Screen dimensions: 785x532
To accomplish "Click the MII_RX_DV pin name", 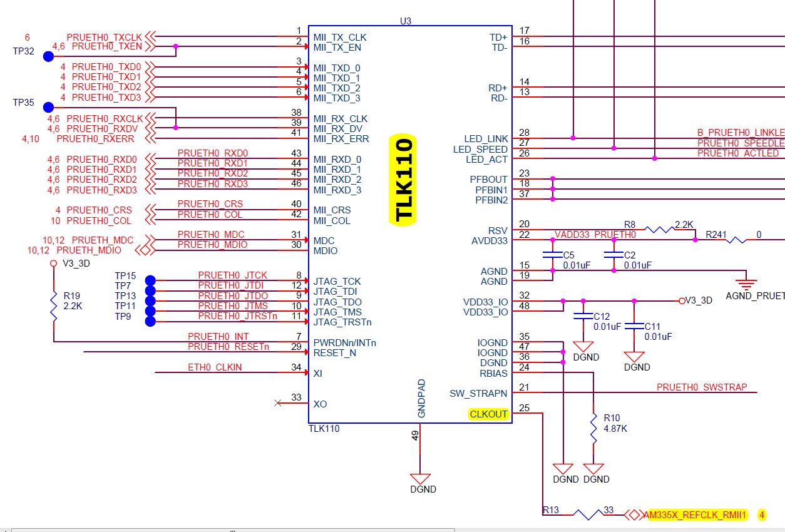I will [x=337, y=128].
